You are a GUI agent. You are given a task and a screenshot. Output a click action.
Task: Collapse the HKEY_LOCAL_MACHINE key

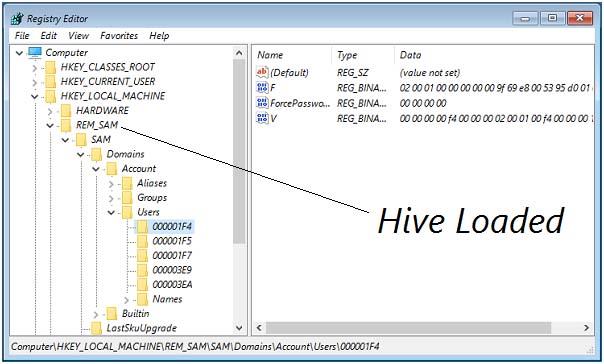tap(35, 96)
